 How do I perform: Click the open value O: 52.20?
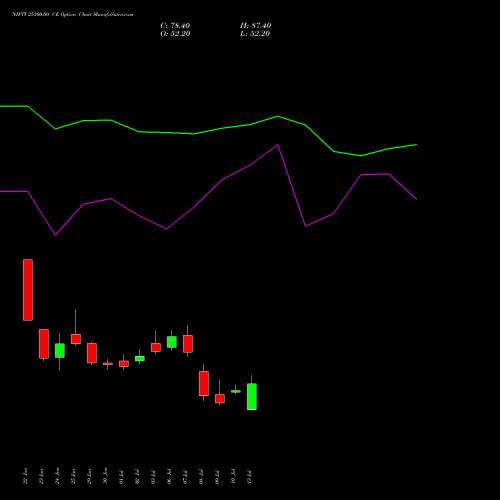pos(175,34)
